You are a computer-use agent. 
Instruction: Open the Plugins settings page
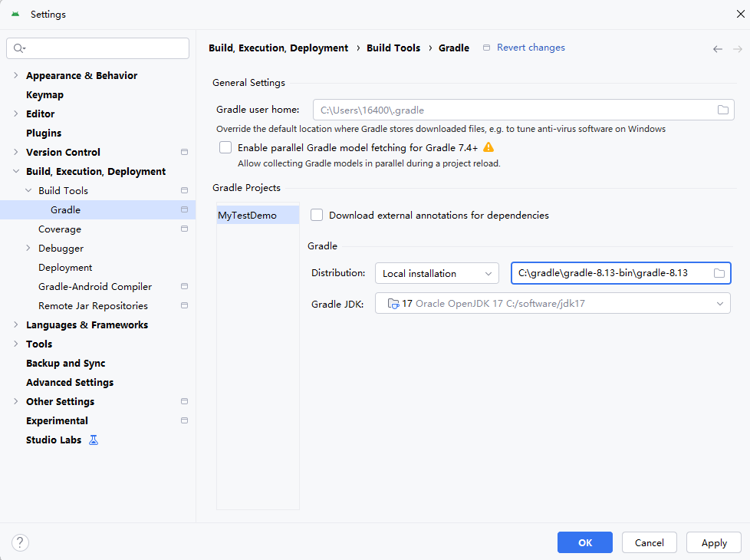44,133
